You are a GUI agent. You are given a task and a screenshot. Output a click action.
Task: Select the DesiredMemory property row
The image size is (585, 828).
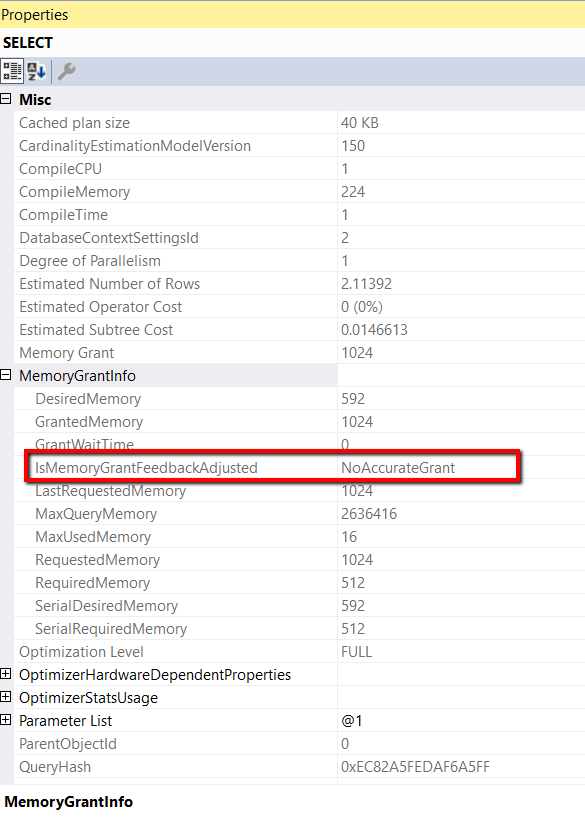[299, 399]
